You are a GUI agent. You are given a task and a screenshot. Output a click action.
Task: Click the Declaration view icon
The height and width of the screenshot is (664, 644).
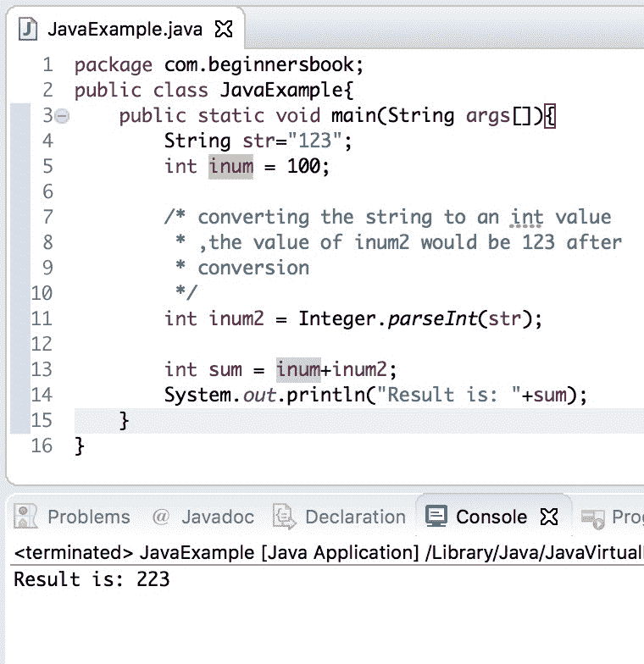pos(284,517)
